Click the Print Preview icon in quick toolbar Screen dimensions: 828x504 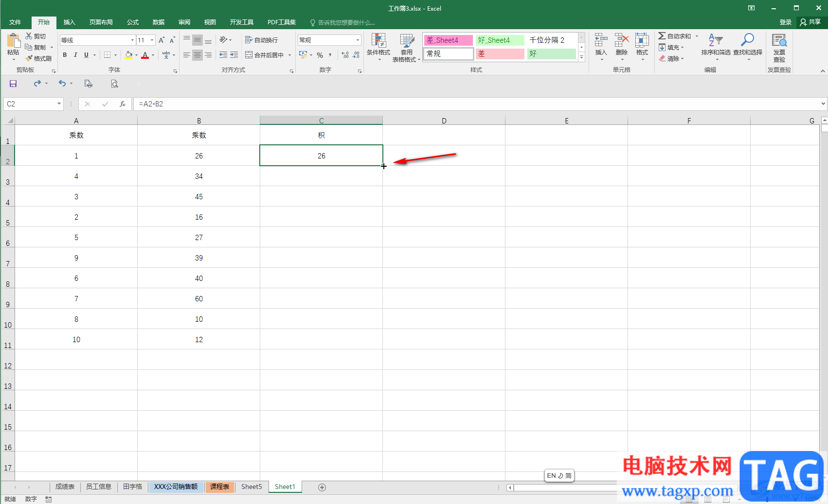114,84
